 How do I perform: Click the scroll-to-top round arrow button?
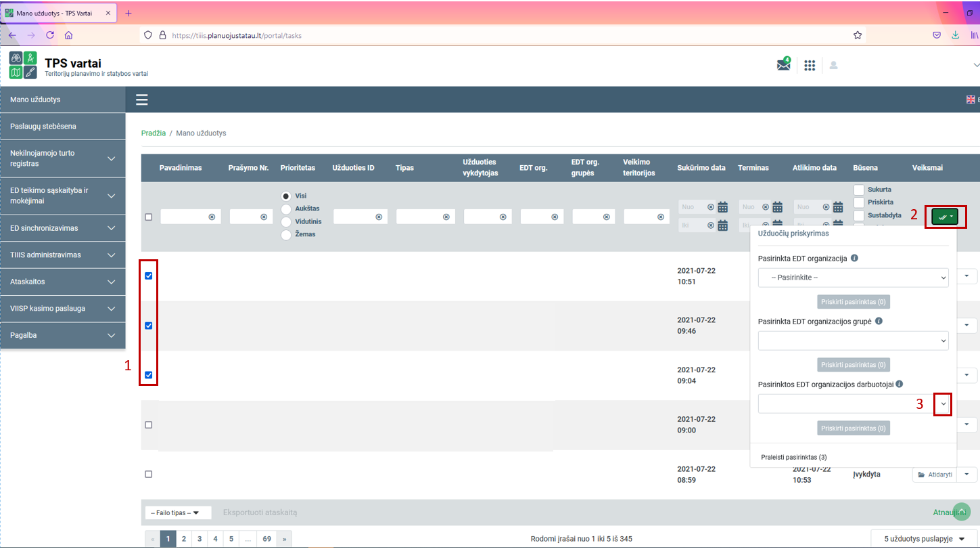tap(961, 511)
